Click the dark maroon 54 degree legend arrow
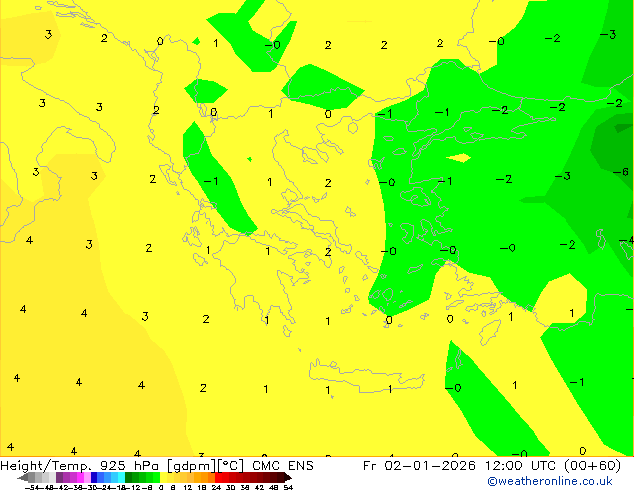This screenshot has height=490, width=634. (288, 478)
